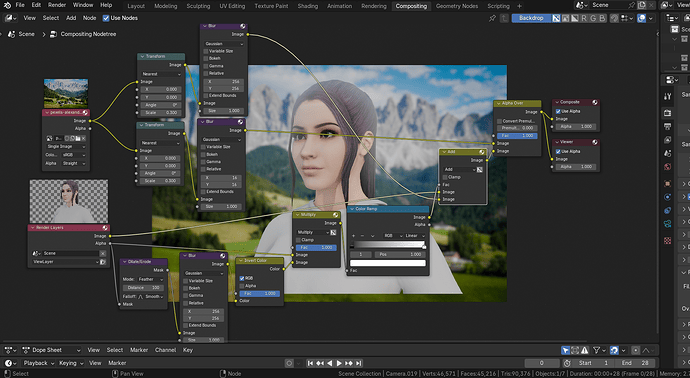Click the parent node tree arrow icon
The height and width of the screenshot is (378, 690).
(x=504, y=18)
